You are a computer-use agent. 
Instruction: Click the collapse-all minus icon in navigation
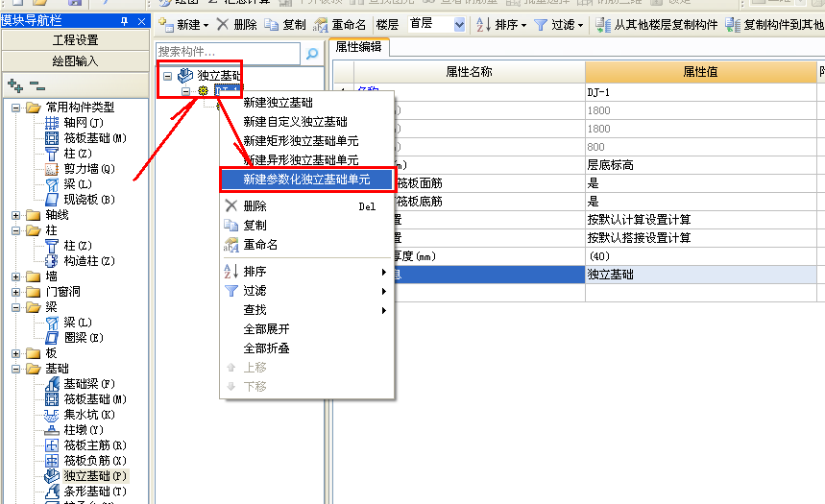click(x=37, y=85)
